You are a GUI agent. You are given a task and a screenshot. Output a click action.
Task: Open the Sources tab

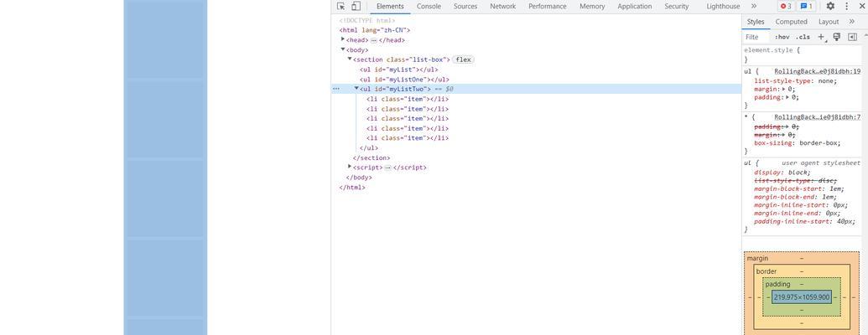tap(465, 6)
